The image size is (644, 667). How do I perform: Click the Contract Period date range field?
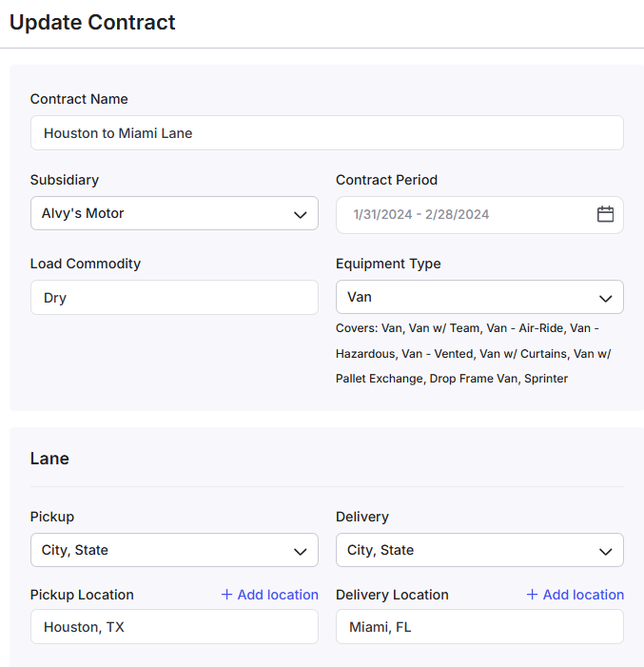pos(479,214)
